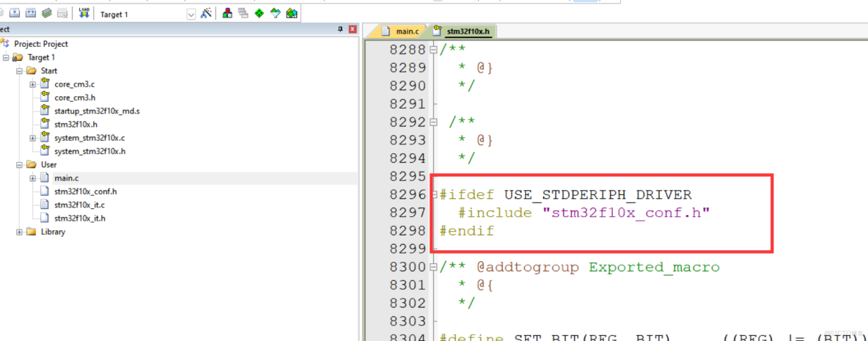Viewport: 868px width, 341px height.
Task: Select main.c in the project tree
Action: coord(67,178)
